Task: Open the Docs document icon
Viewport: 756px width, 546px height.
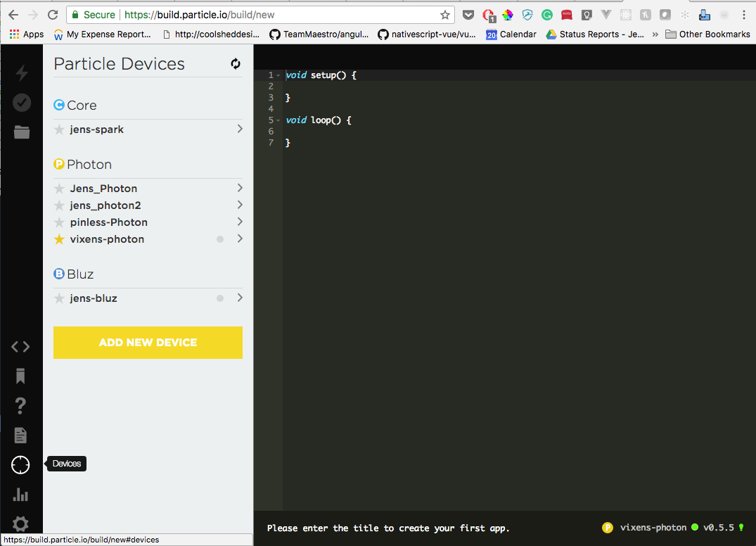Action: (20, 436)
